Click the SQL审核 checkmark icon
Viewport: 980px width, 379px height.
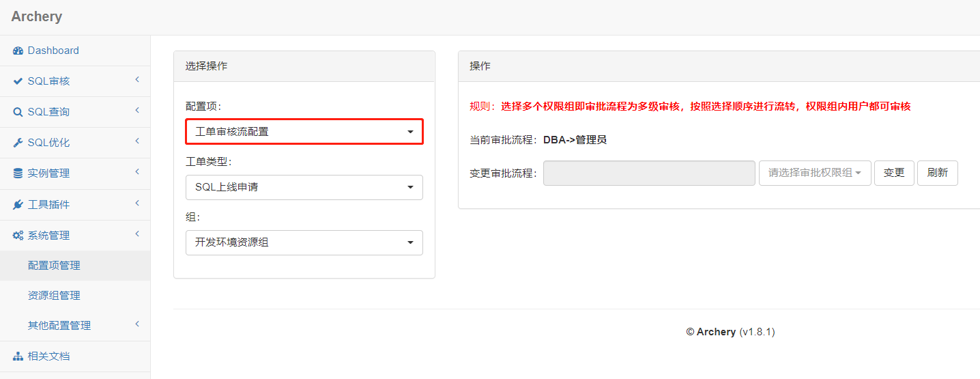pos(18,81)
